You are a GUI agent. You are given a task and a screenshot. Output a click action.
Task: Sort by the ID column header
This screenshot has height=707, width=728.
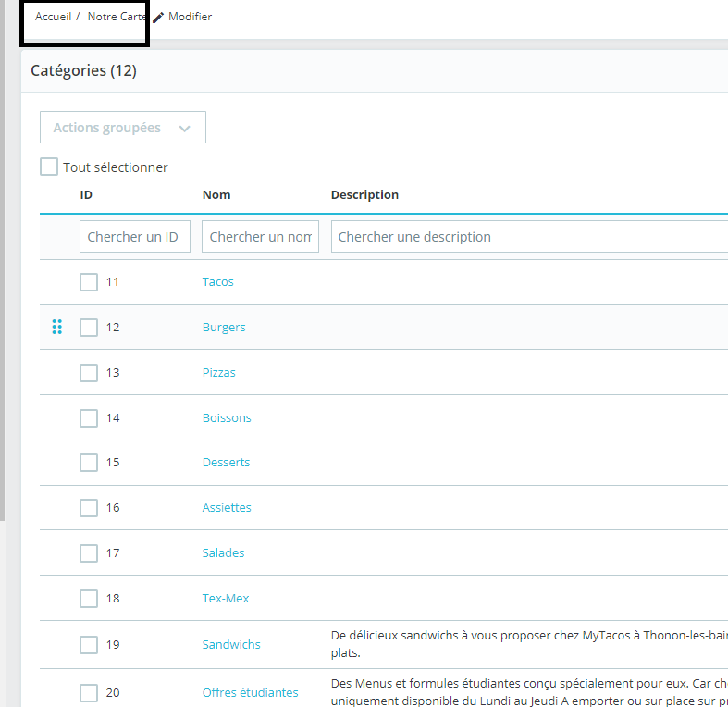coord(86,194)
